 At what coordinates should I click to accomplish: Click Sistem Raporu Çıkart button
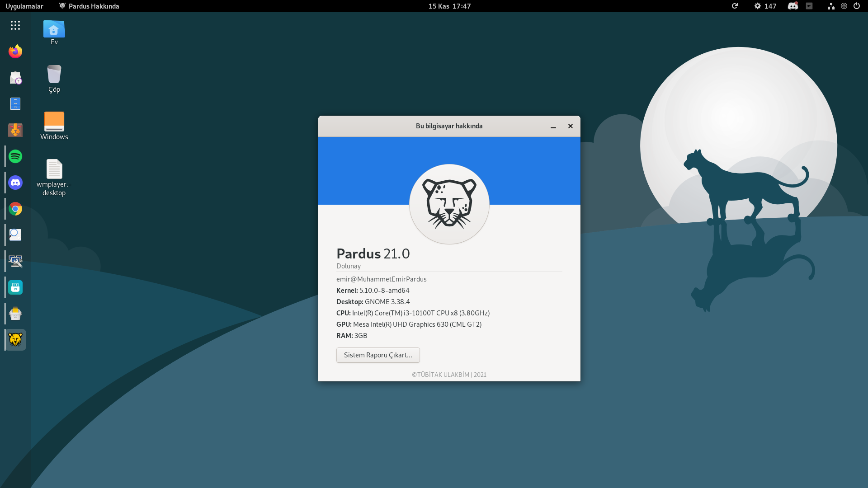[378, 355]
